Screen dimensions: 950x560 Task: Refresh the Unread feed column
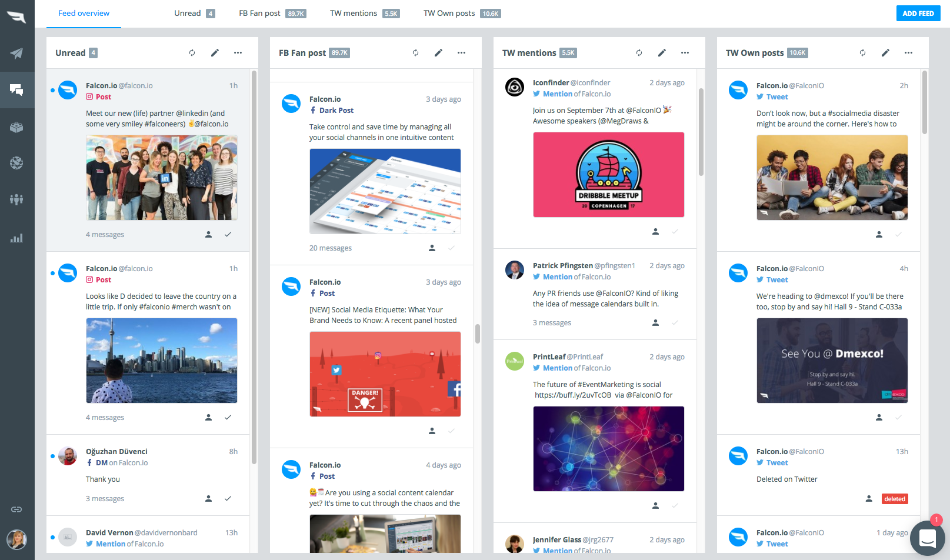192,53
